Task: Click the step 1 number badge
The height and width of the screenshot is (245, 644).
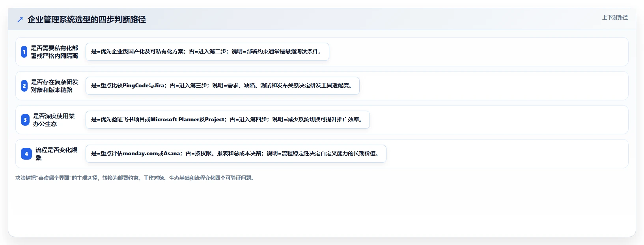Action: click(24, 52)
